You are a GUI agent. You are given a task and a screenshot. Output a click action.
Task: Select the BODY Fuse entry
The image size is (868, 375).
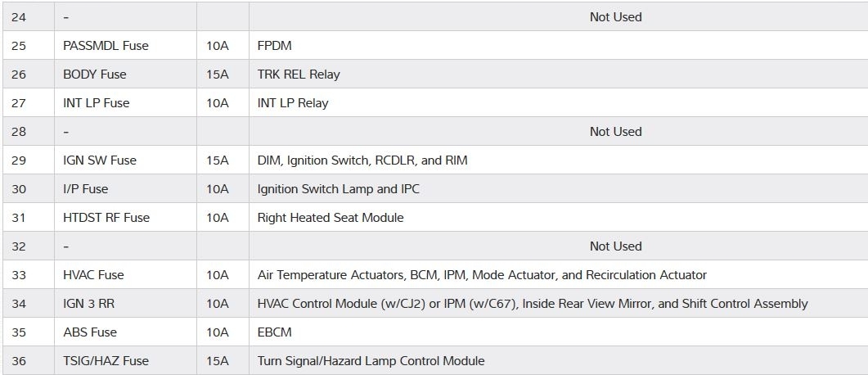click(x=95, y=75)
